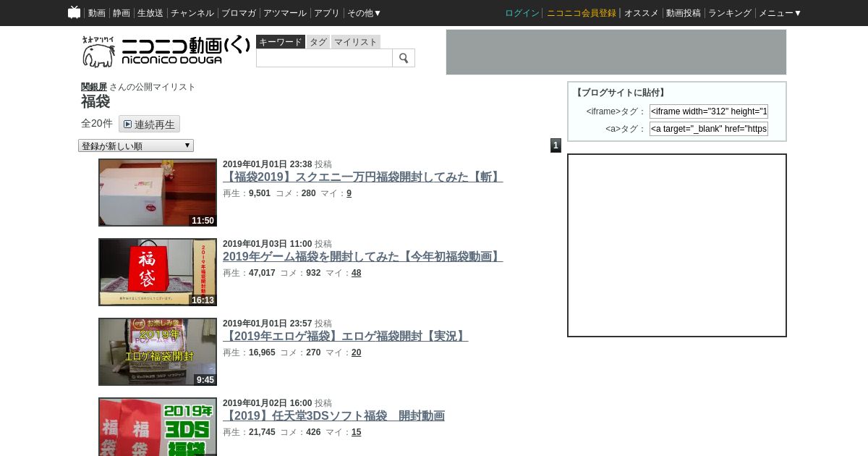Click ニコニコ会員登録 link
Viewport: 868px width, 456px height.
(x=582, y=13)
